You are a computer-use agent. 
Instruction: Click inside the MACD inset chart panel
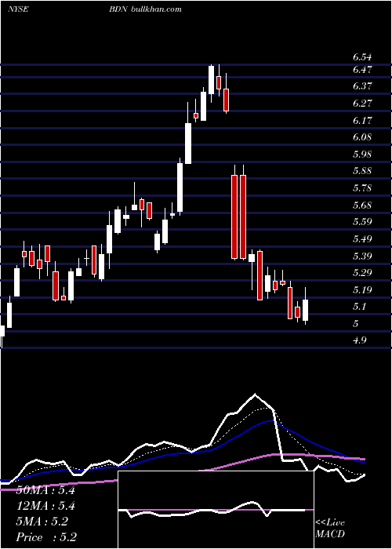[216, 510]
